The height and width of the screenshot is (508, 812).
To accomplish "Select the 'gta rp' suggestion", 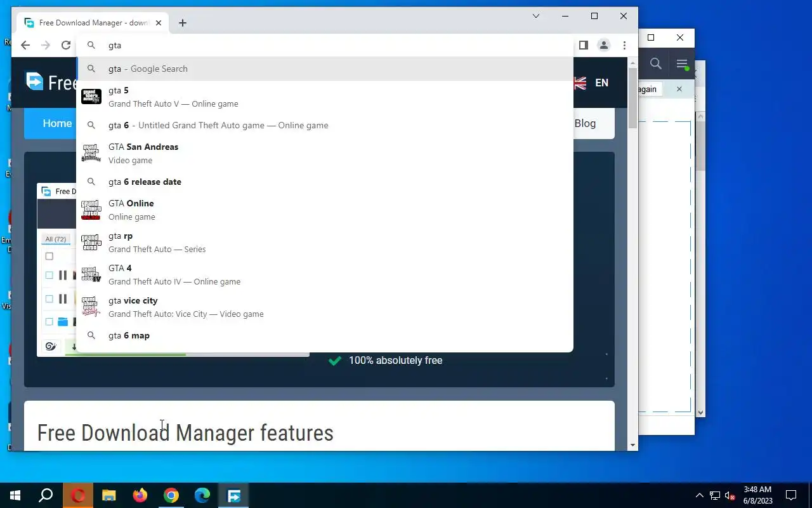I will [x=325, y=242].
